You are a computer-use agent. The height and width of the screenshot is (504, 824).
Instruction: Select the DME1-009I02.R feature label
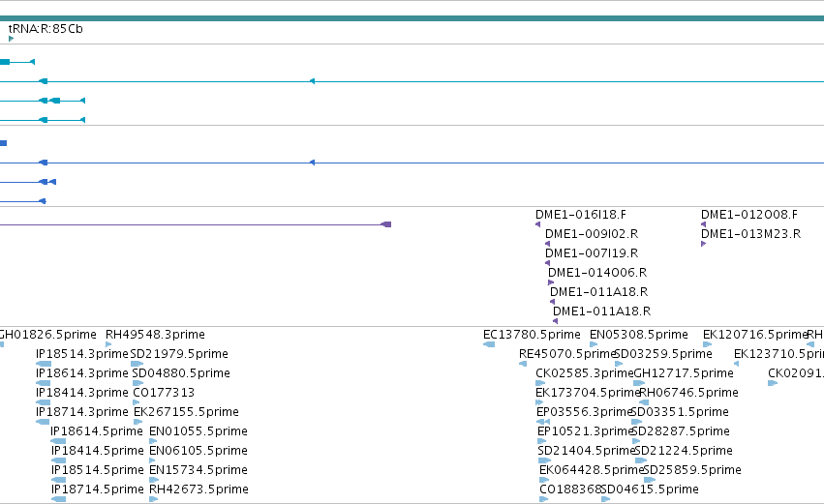click(x=592, y=234)
